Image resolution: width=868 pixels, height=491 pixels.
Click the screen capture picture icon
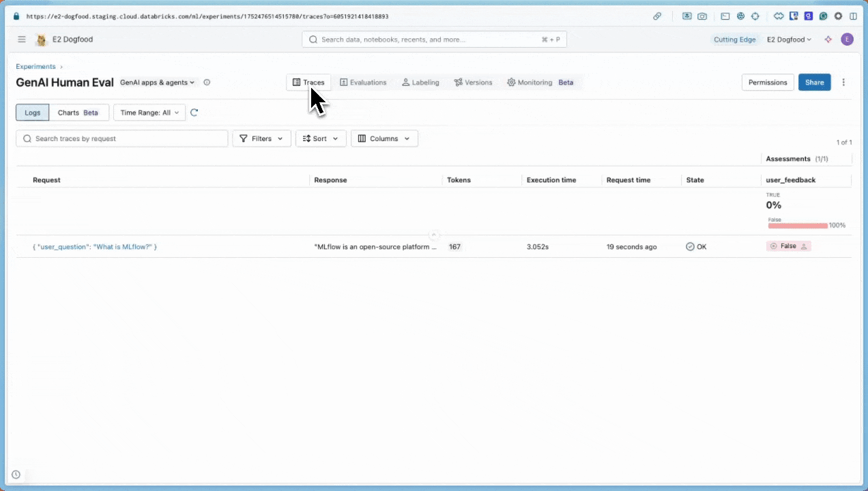(687, 16)
